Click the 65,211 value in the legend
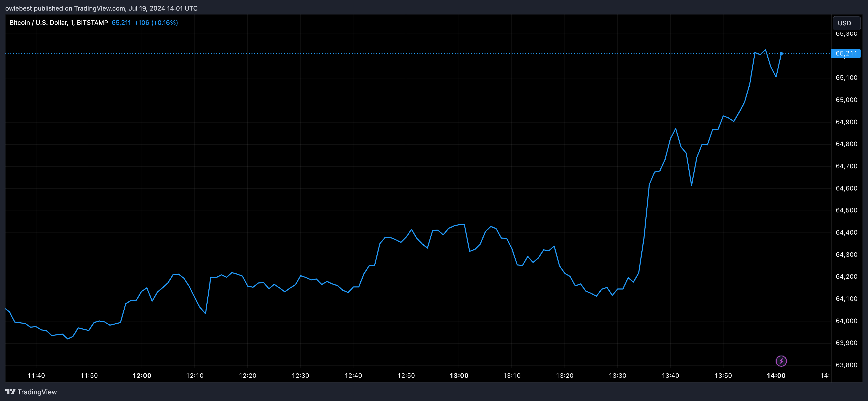 tap(121, 22)
